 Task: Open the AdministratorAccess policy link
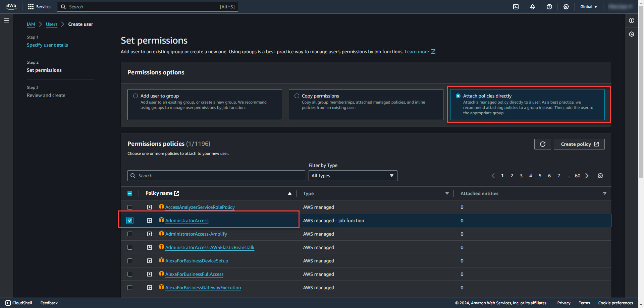[187, 221]
